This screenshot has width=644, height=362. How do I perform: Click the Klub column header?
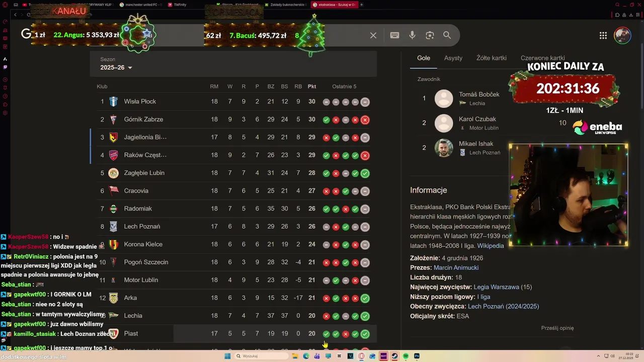[x=102, y=86]
